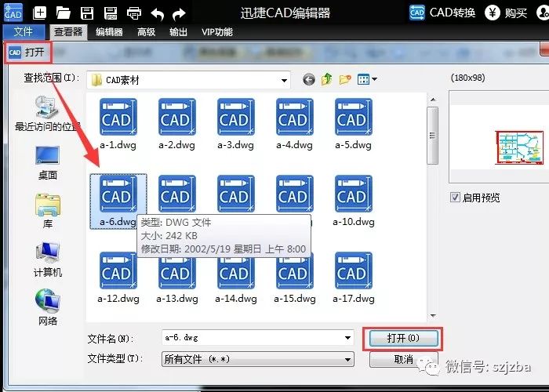
Task: Click the 打开(O) button
Action: [x=403, y=338]
